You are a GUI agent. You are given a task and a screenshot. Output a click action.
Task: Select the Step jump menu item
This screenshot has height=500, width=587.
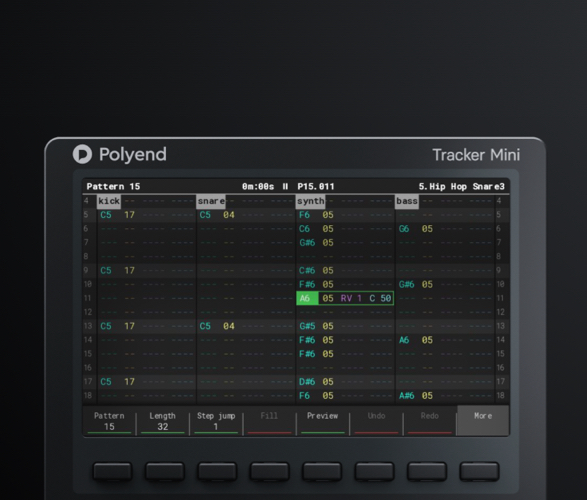click(216, 421)
